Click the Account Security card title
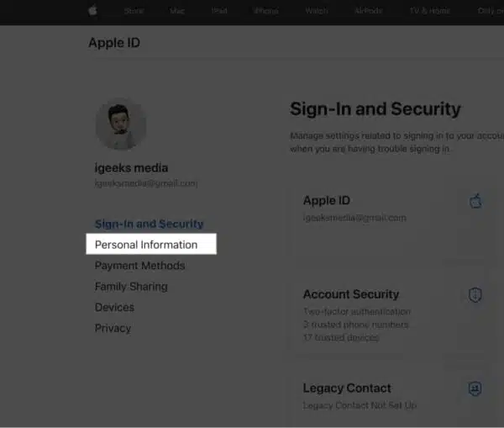Viewport: 504px width, 428px height. point(350,294)
